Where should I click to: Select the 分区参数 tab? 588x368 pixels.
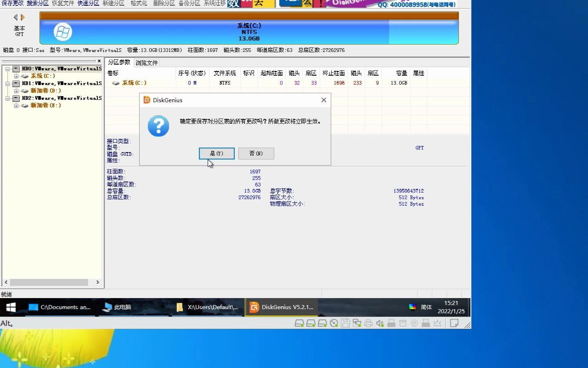[119, 63]
